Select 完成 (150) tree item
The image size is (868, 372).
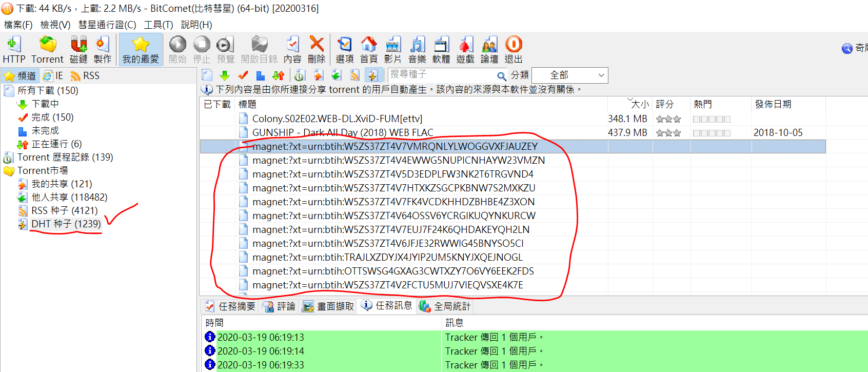tap(52, 117)
